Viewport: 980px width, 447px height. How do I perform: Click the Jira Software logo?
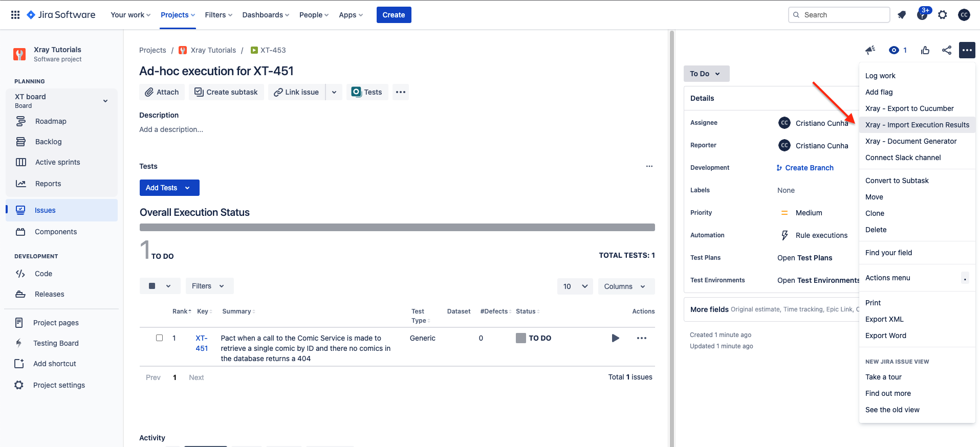(61, 15)
